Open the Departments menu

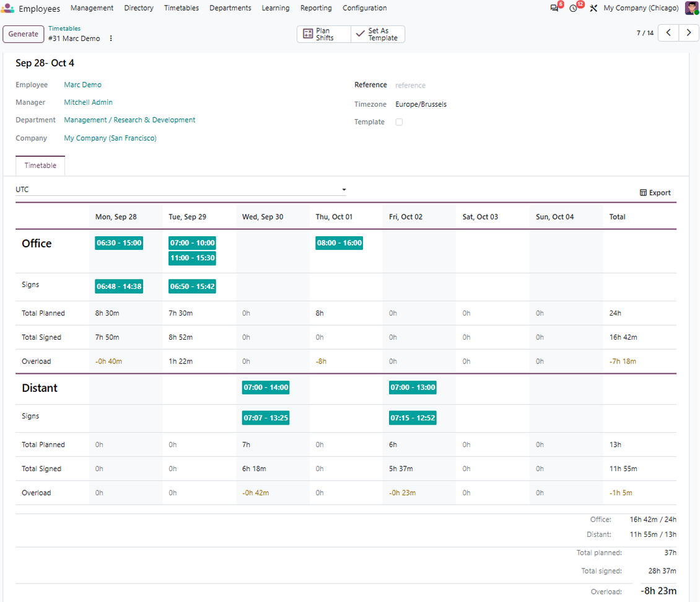tap(230, 8)
